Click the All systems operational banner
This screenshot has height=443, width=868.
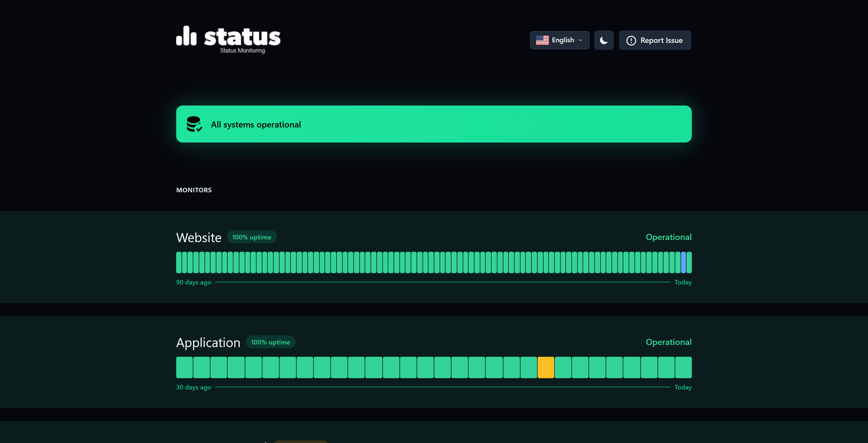point(434,124)
